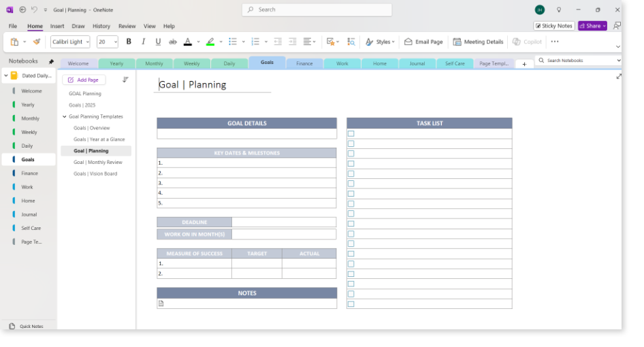Click the Find Tags icon
The width and height of the screenshot is (644, 347).
(351, 42)
